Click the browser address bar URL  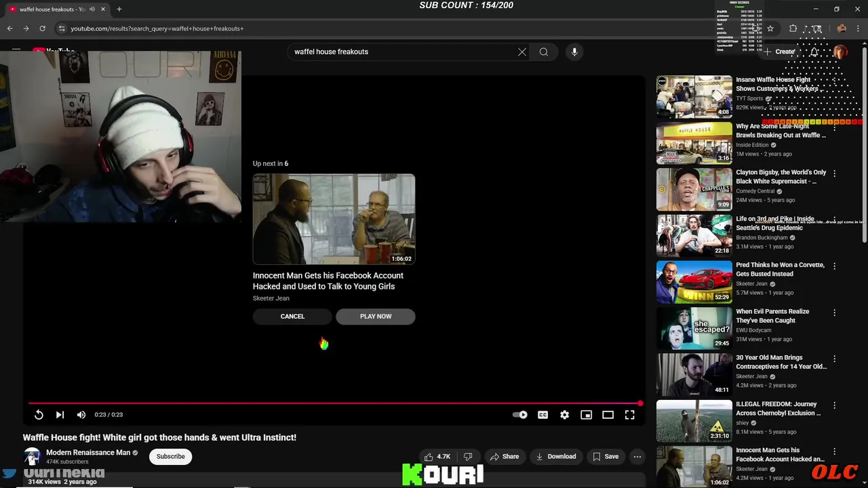[x=157, y=28]
